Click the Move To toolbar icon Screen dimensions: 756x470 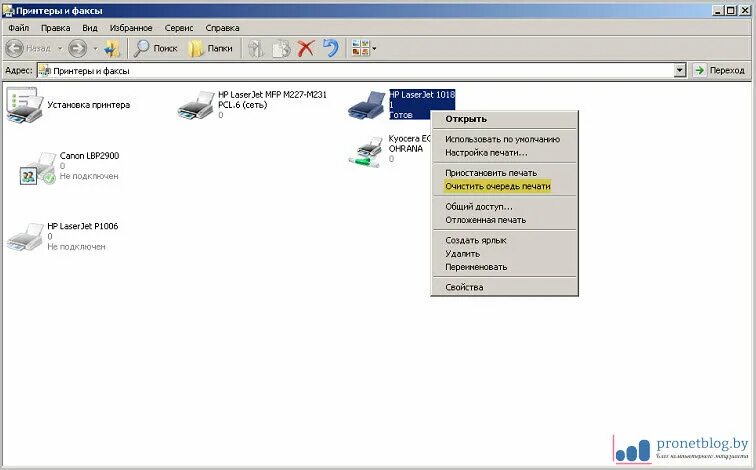[256, 48]
